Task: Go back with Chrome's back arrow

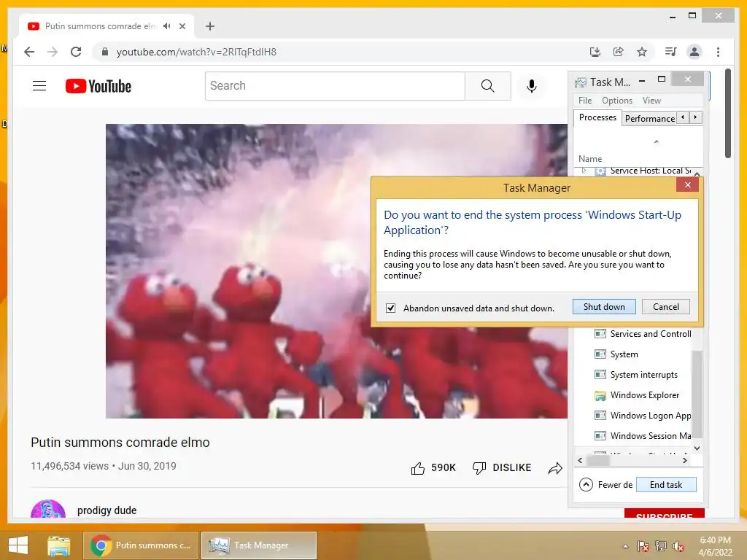Action: pyautogui.click(x=29, y=52)
